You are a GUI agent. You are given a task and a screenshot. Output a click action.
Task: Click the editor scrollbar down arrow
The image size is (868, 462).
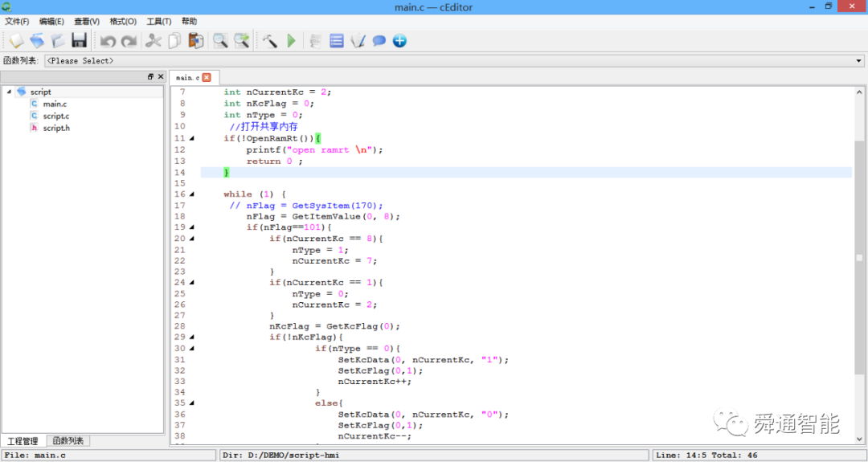[x=859, y=439]
